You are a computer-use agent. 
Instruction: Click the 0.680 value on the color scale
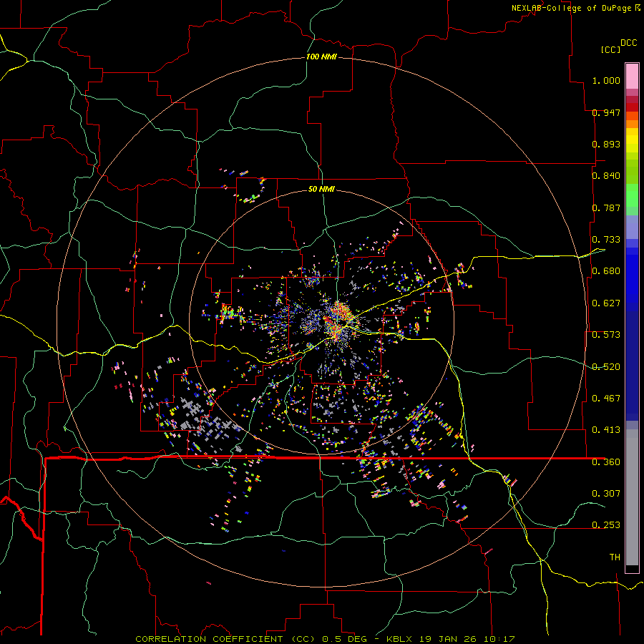click(x=606, y=271)
